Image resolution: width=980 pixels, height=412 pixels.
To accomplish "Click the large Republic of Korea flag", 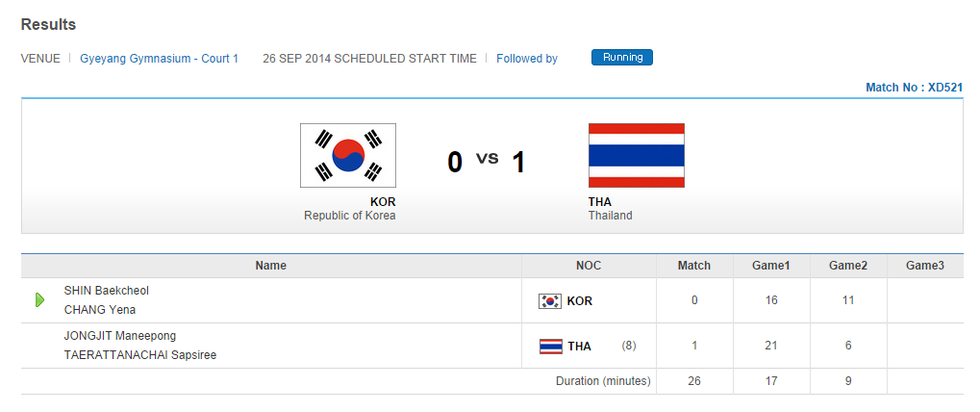I will point(348,155).
